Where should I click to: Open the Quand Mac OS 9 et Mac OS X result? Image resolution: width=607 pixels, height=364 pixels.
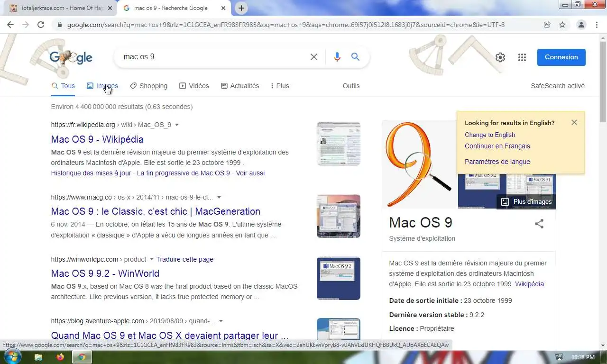tap(170, 336)
